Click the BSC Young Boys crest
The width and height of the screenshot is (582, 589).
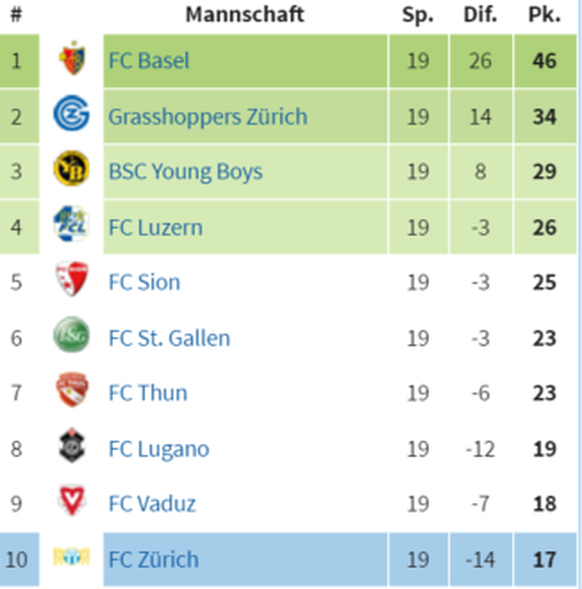tap(71, 168)
